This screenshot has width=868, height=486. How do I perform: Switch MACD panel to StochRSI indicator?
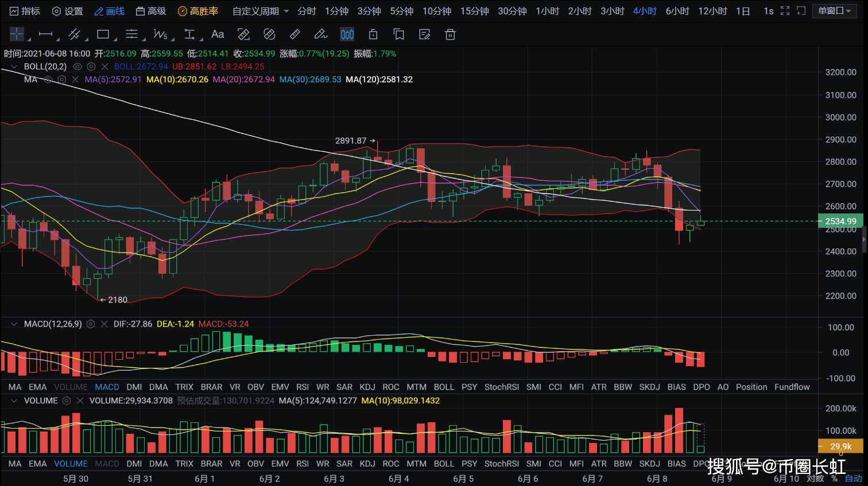coord(502,387)
